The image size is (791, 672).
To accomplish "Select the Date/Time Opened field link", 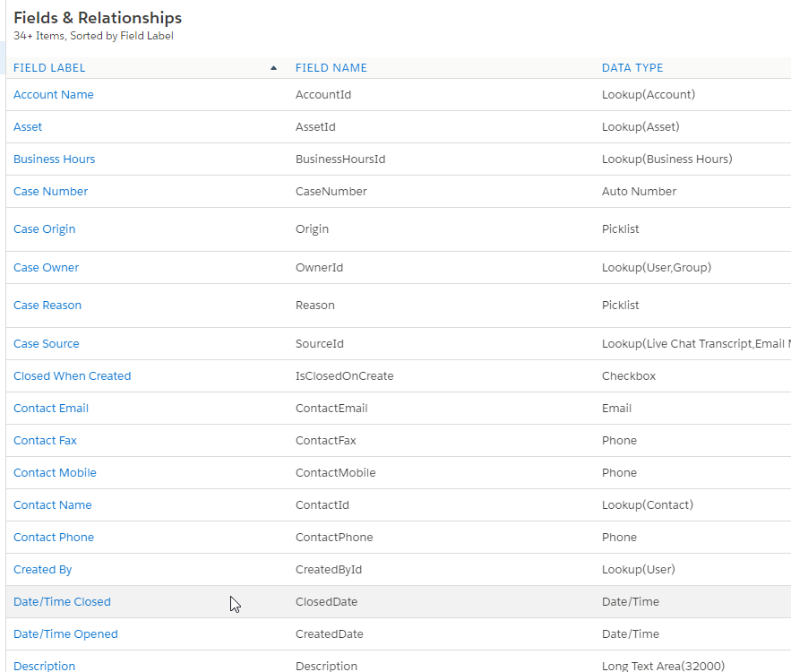I will pos(65,634).
